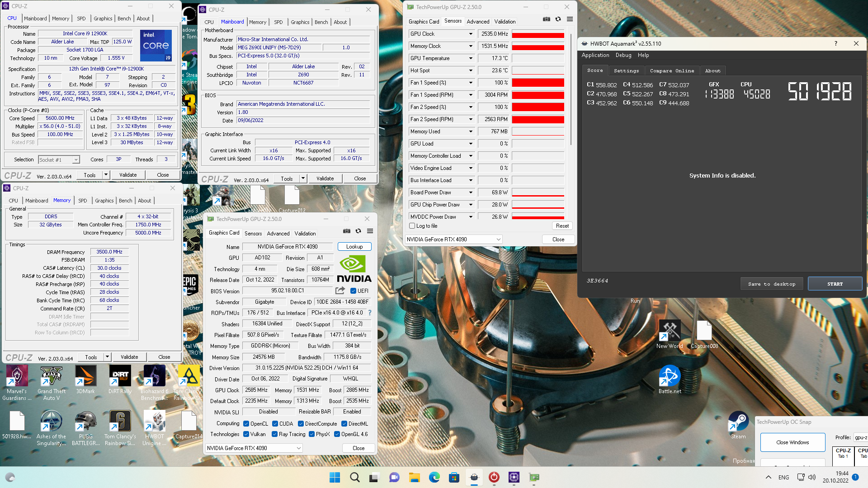Toggle the UEFI checkbox in GPU-Z
Viewport: 868px width, 488px height.
(x=353, y=291)
